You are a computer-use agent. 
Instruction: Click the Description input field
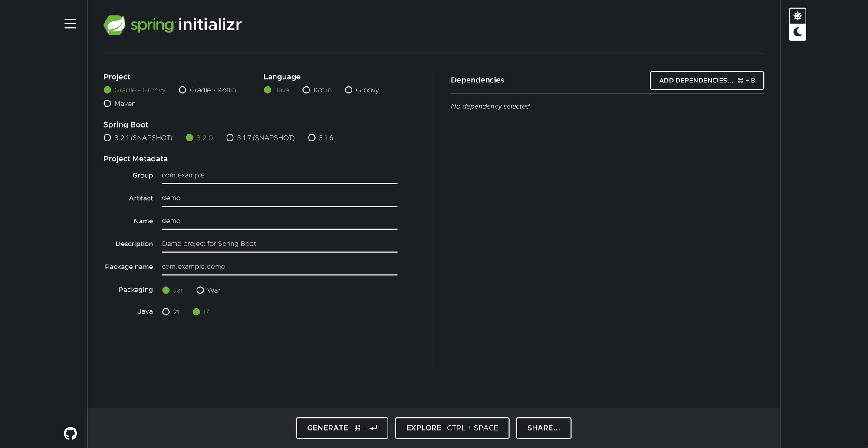coord(279,244)
